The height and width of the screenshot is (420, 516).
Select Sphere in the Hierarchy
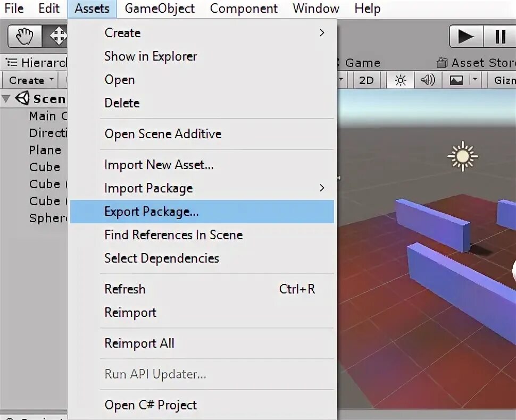(x=47, y=218)
